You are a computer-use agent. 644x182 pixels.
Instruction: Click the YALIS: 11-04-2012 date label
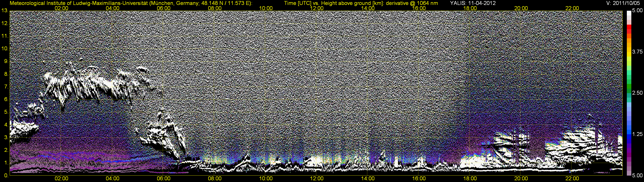pyautogui.click(x=473, y=3)
